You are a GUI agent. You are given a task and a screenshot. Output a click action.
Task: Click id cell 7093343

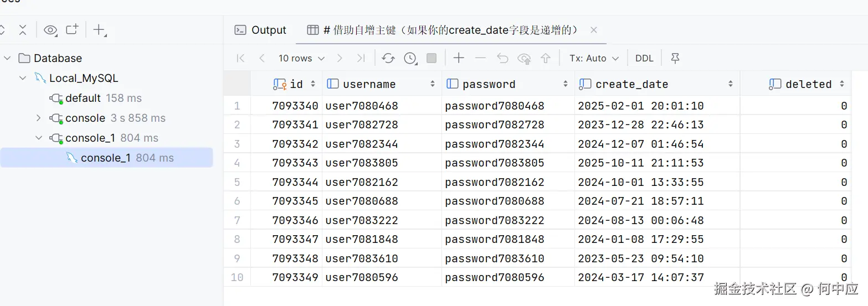pyautogui.click(x=286, y=163)
